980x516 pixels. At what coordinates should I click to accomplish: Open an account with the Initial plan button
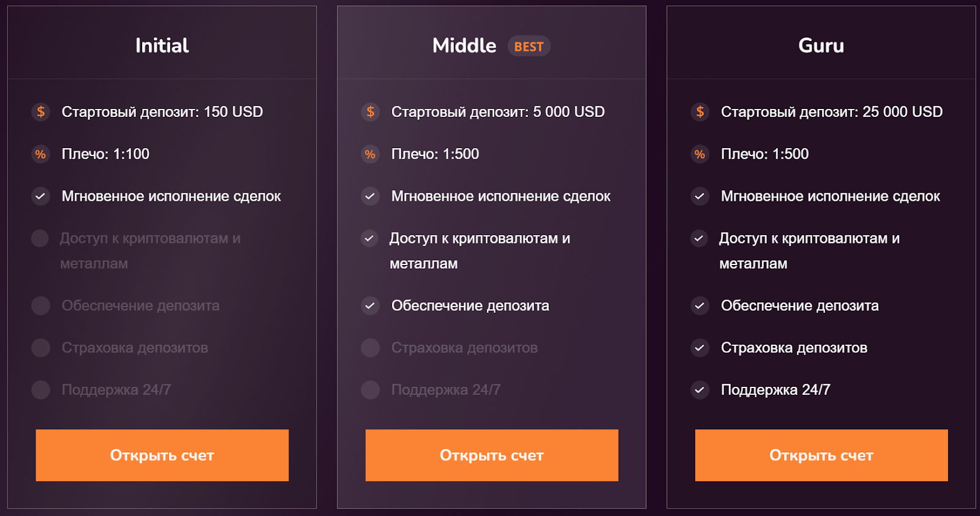[x=162, y=455]
